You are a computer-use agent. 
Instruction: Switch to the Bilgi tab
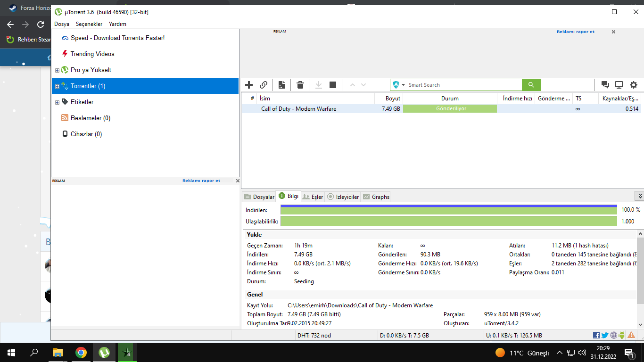pyautogui.click(x=288, y=196)
